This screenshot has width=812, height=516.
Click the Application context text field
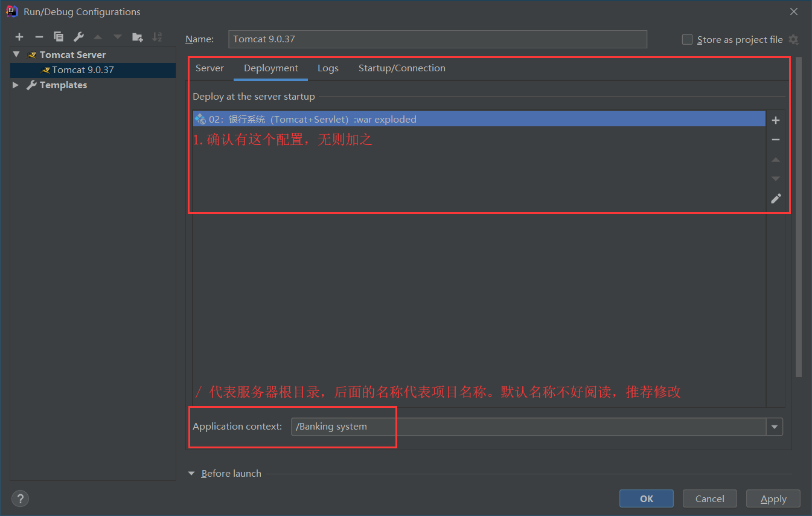pyautogui.click(x=529, y=427)
